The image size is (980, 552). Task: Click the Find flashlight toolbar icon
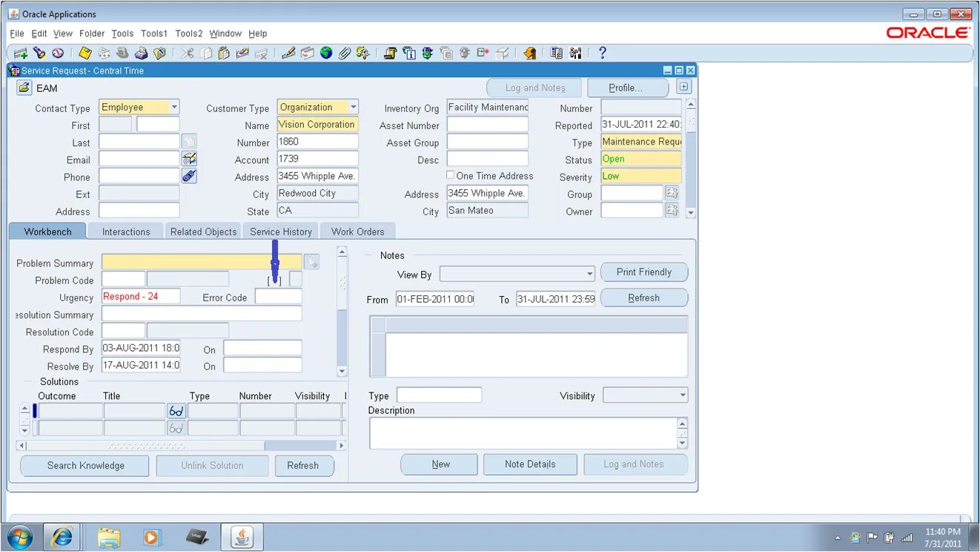(39, 53)
